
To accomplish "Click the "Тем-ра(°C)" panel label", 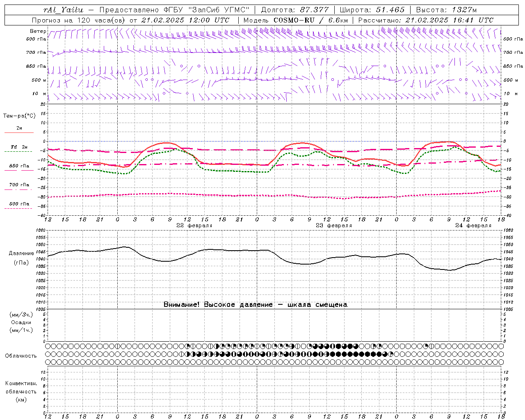I will (x=19, y=116).
